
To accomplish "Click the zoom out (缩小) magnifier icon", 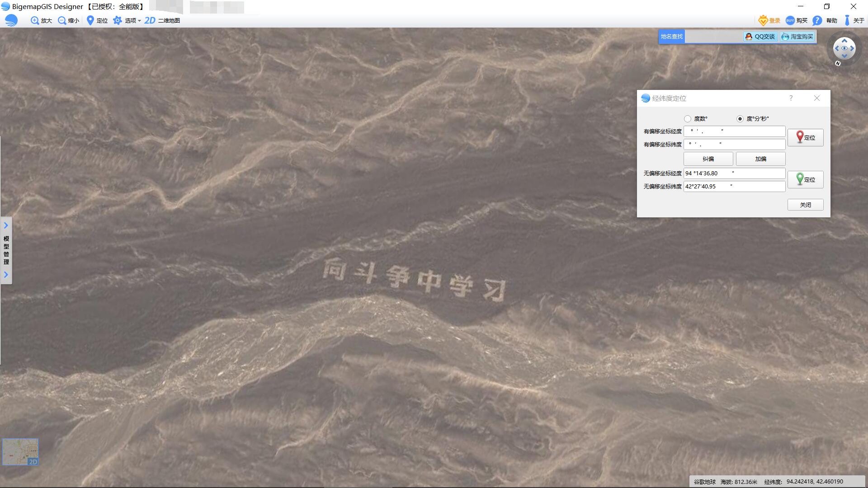I will [x=62, y=20].
